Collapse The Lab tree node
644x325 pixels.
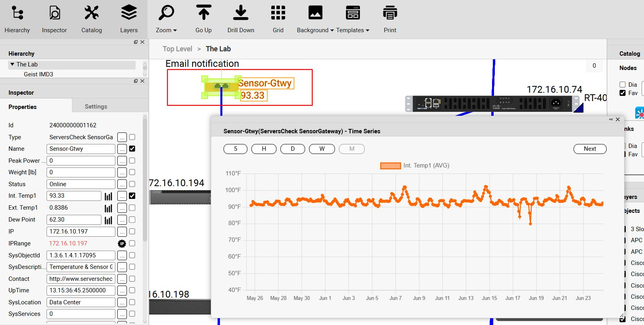click(12, 64)
